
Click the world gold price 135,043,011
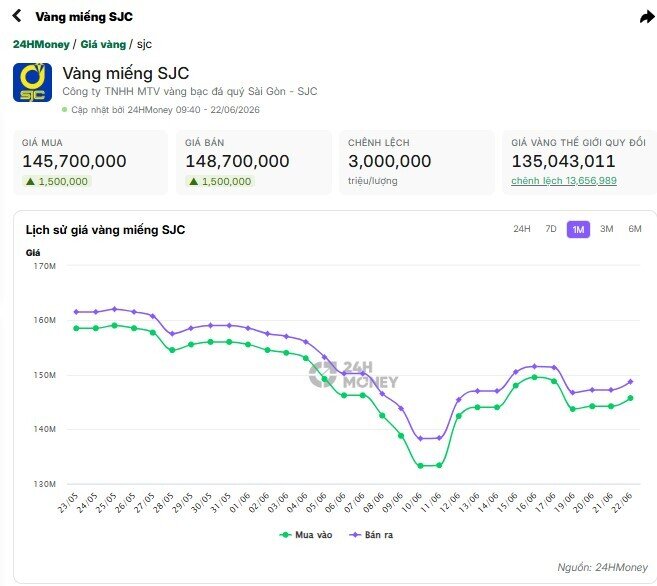pos(563,161)
